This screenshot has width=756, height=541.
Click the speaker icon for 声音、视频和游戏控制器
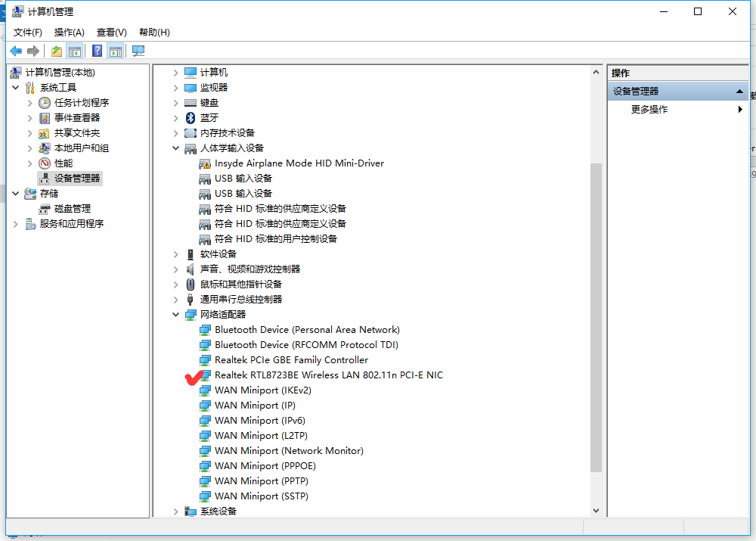tap(191, 269)
